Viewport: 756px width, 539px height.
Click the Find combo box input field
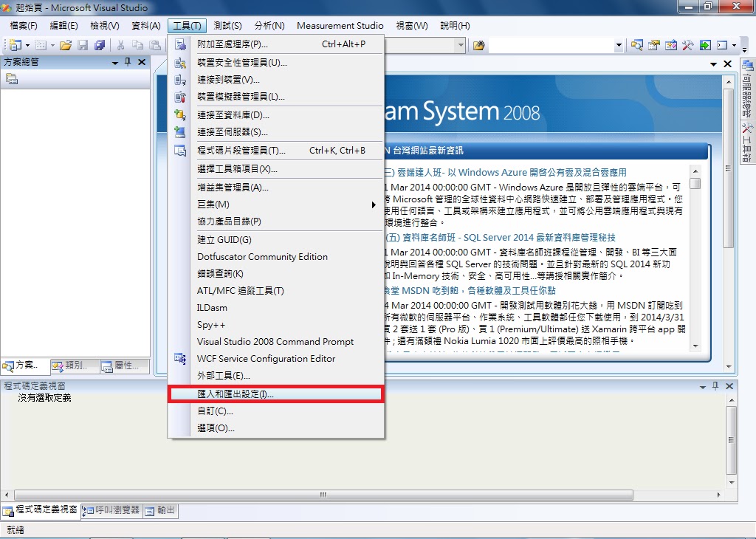(551, 45)
